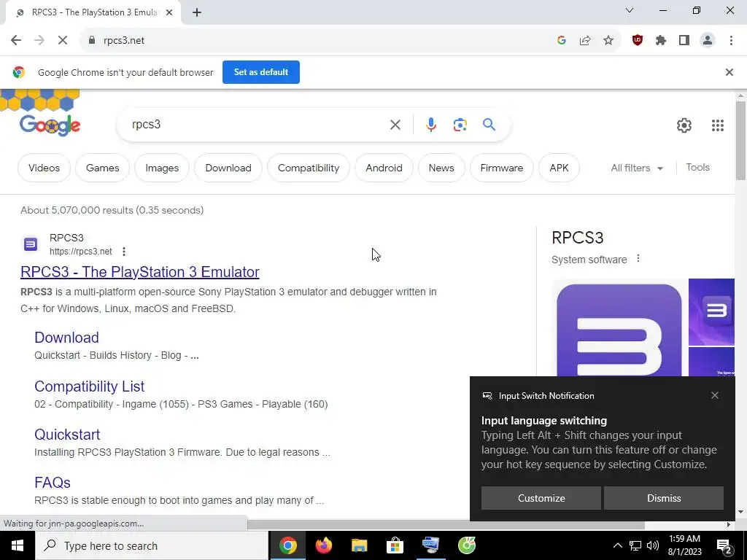Select the Download filter chip

tap(228, 168)
